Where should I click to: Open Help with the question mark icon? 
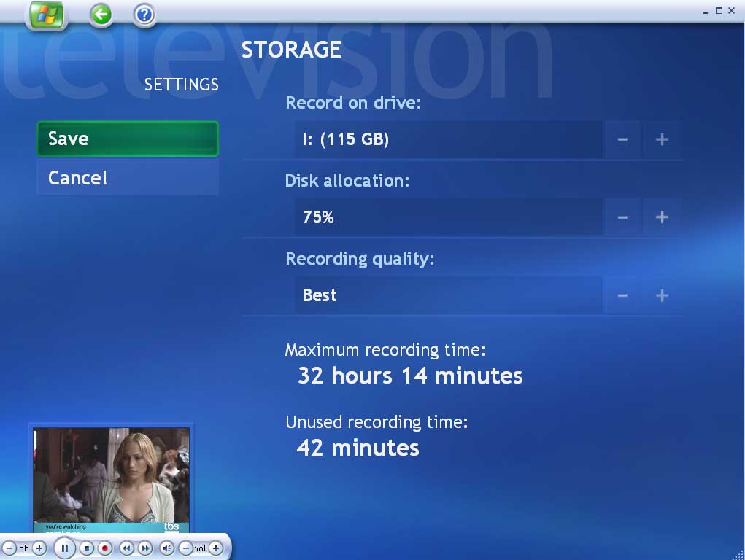click(143, 15)
